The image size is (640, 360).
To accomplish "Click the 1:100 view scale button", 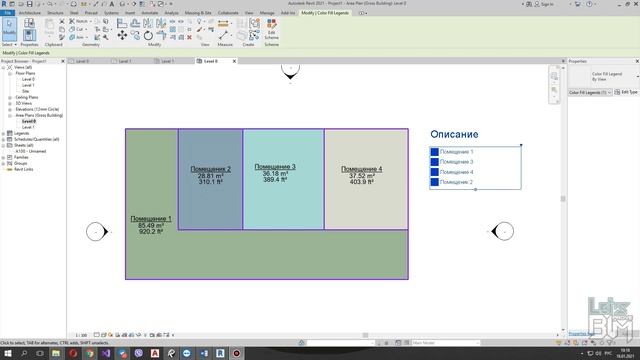I will click(81, 335).
